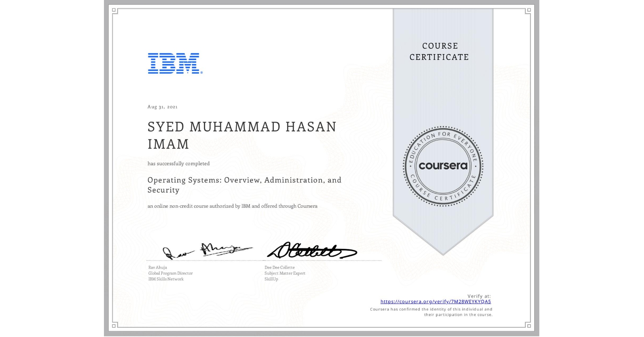The image size is (644, 337).
Task: Click the Verify at label
Action: (x=479, y=296)
